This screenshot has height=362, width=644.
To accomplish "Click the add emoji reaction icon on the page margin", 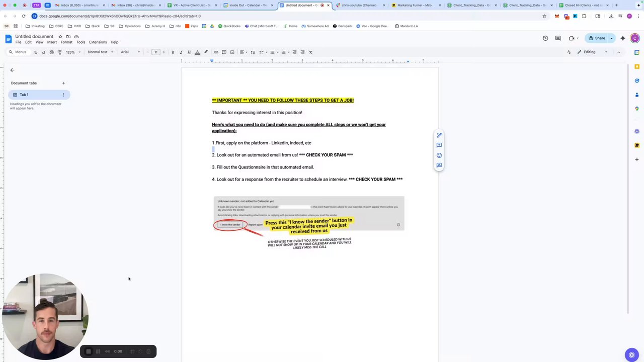I will pyautogui.click(x=439, y=155).
